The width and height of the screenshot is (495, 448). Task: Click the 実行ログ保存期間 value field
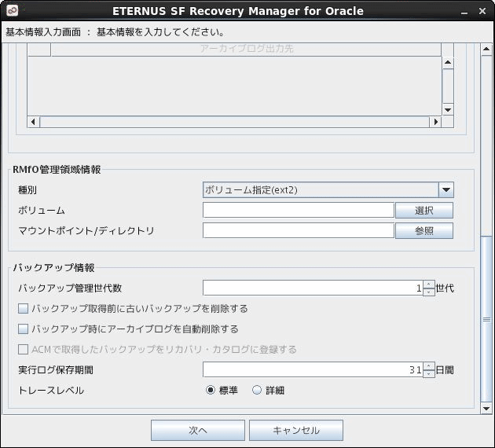pos(313,369)
